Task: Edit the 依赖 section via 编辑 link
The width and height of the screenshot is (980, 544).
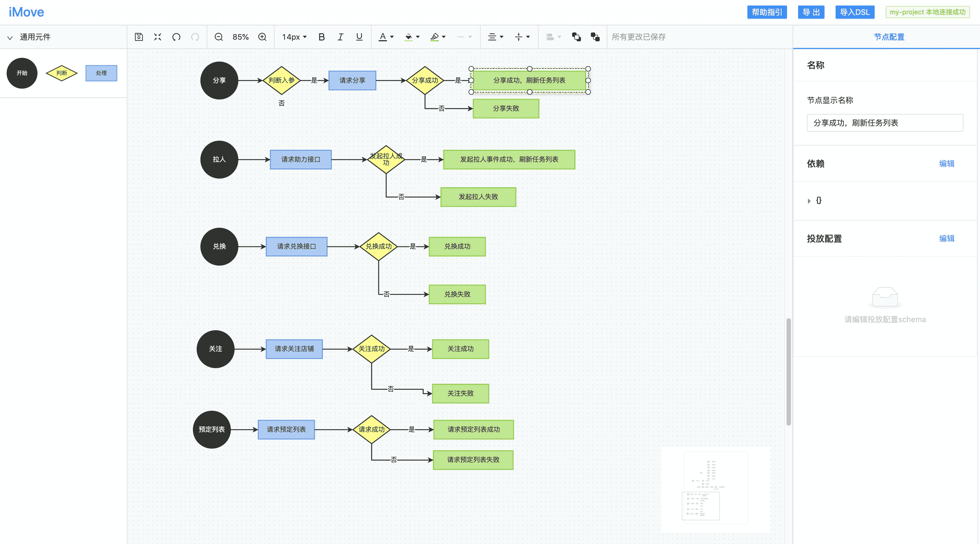Action: [946, 164]
